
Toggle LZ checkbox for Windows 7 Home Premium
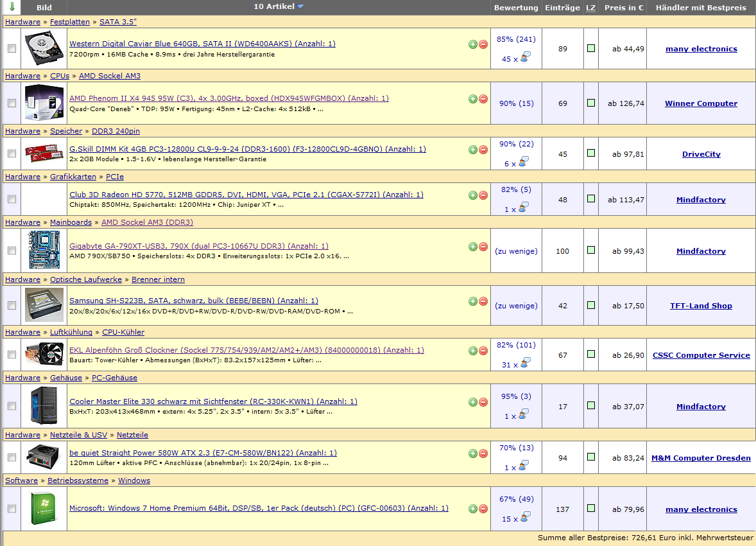(x=591, y=508)
